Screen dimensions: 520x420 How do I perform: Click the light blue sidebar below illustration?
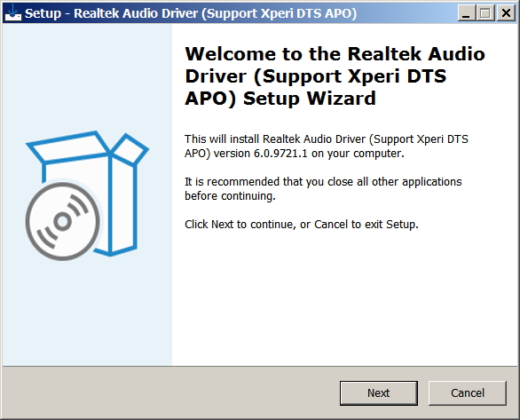[87, 312]
